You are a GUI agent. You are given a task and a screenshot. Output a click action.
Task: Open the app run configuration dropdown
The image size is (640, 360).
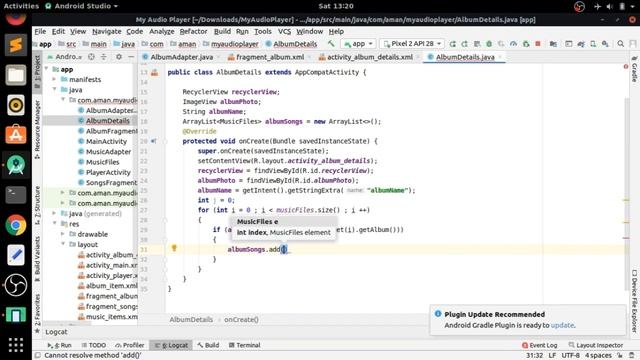[358, 44]
